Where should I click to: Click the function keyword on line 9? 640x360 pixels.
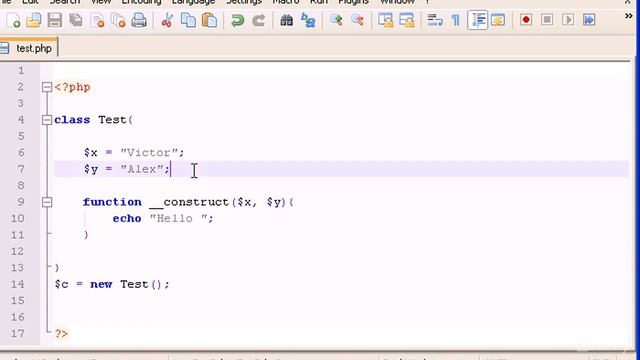point(112,202)
